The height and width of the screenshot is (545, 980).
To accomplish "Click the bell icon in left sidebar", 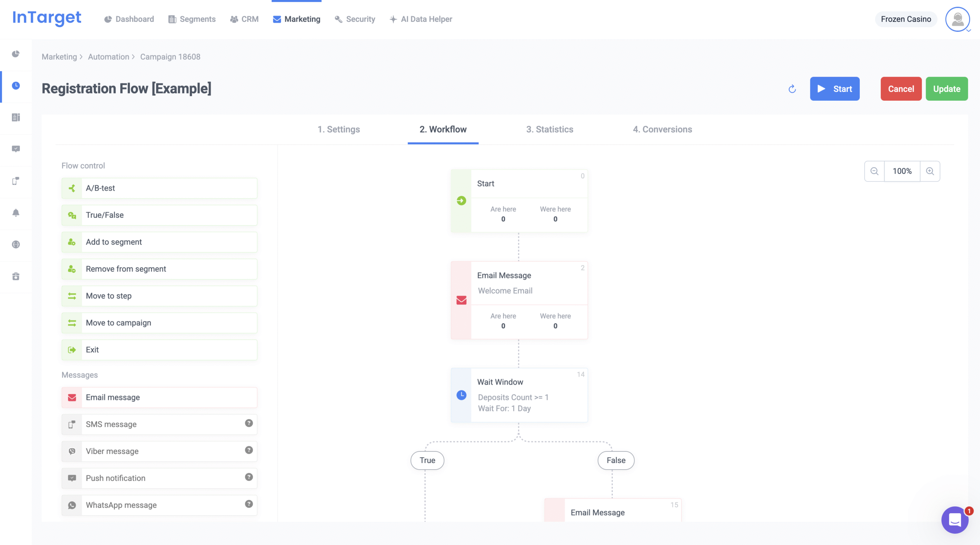I will (16, 213).
